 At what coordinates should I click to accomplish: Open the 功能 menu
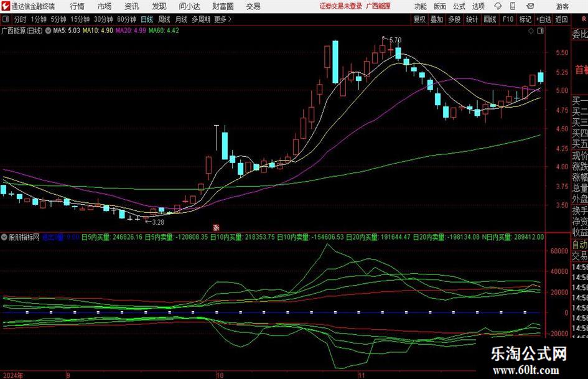421,6
